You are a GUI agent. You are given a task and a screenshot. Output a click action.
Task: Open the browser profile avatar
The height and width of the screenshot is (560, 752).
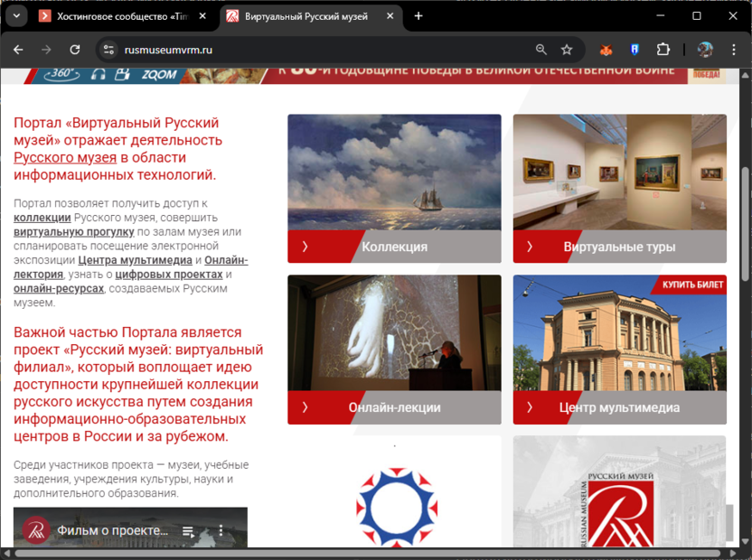[x=705, y=50]
